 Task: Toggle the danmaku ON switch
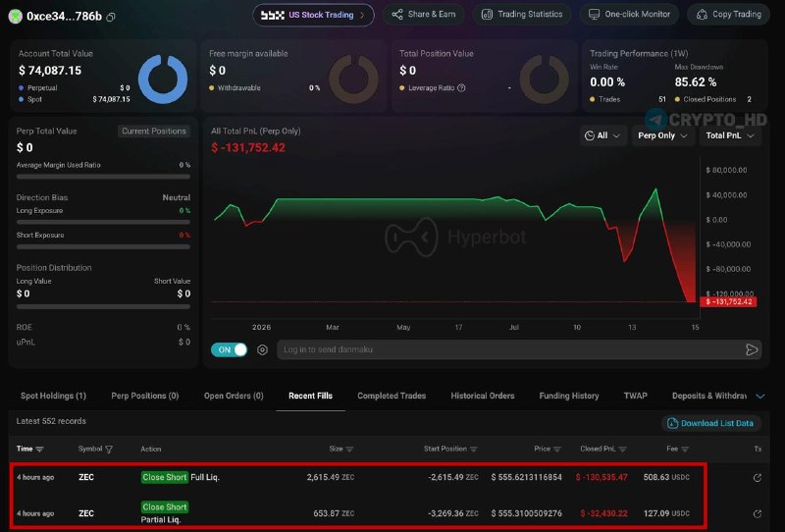[x=230, y=349]
